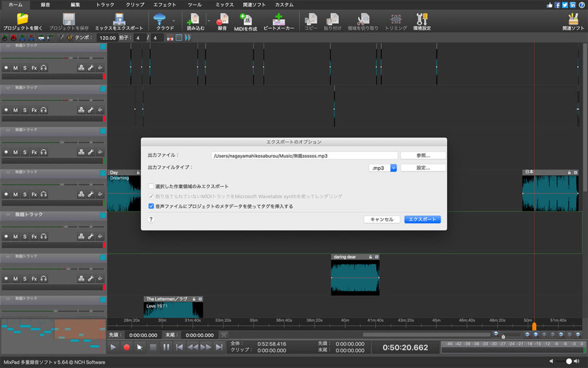Uncheck the metadata tag (メタデータ) checkbox
588x368 pixels.
[151, 206]
